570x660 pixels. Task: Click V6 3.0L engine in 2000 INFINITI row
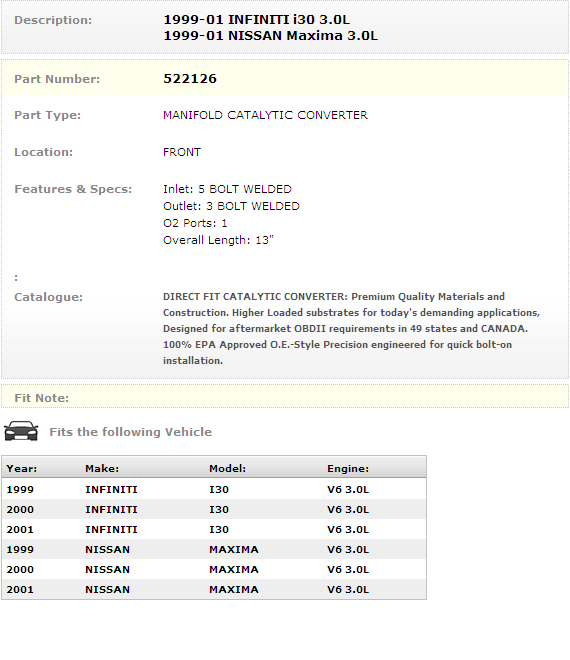pos(348,510)
